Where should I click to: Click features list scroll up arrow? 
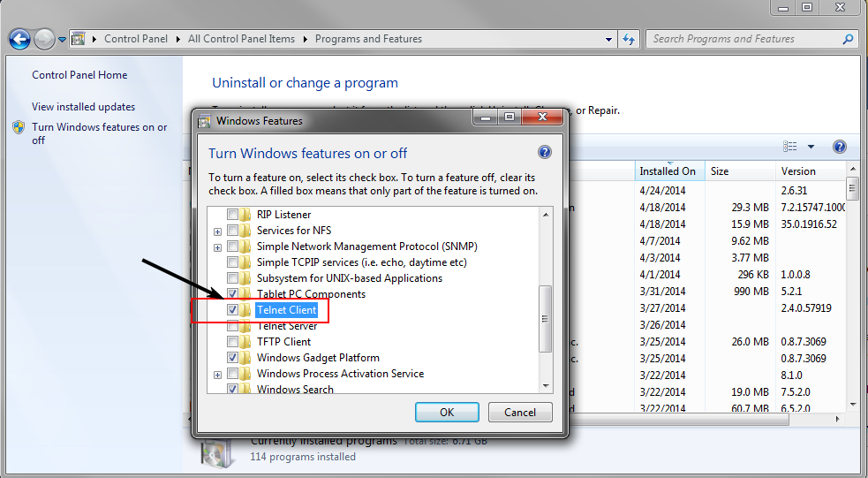point(546,215)
